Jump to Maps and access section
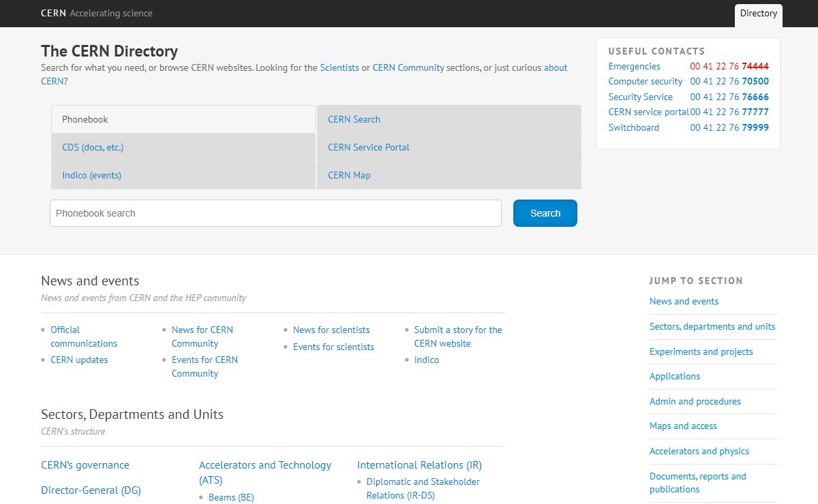 (683, 426)
